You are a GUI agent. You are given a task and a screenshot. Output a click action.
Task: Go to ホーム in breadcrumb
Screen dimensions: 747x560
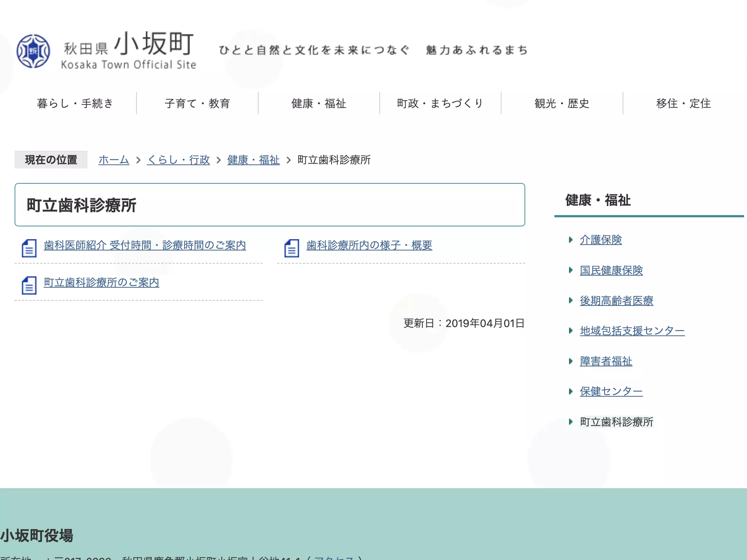pos(114,160)
